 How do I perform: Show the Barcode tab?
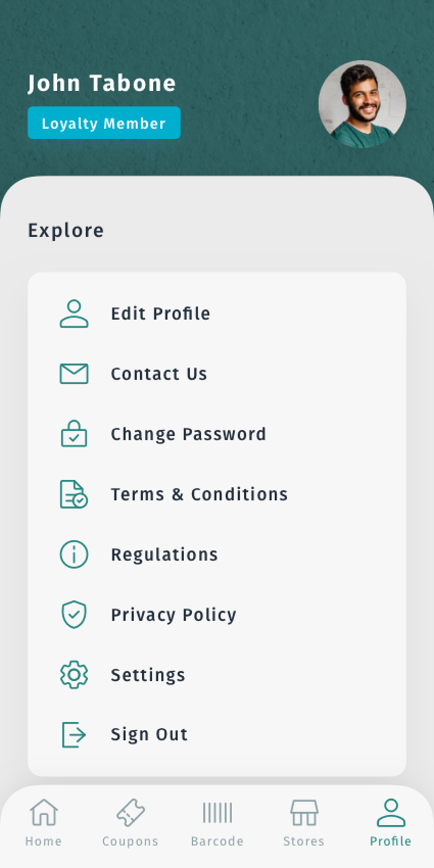pos(217,822)
